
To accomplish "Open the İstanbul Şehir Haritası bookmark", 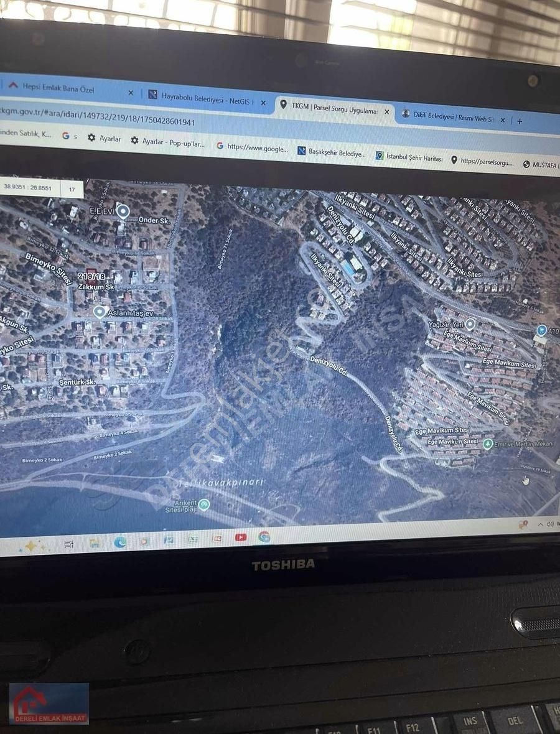I will click(409, 157).
